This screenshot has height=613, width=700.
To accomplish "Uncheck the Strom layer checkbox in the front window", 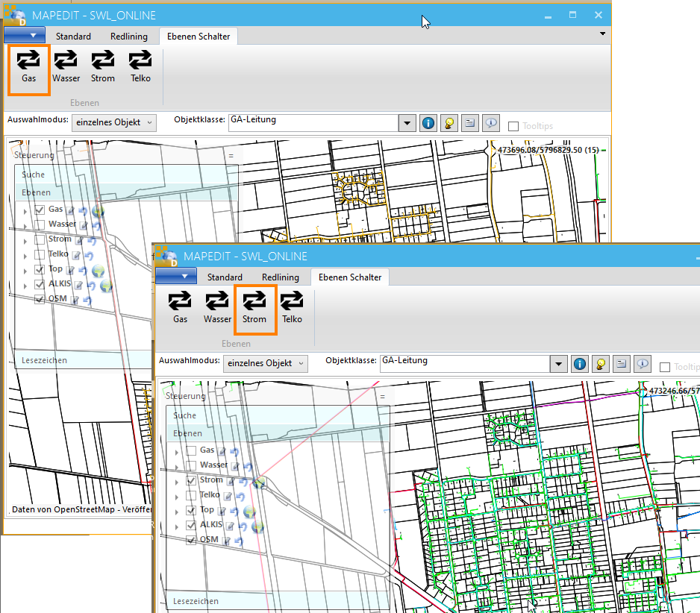I will point(191,481).
